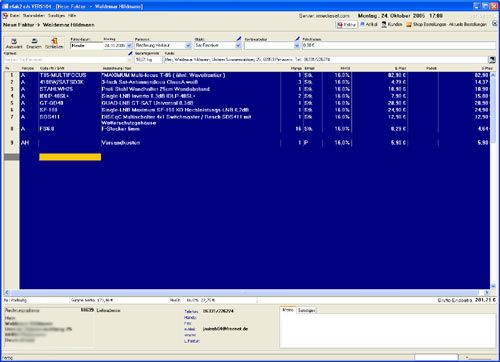Click Aktuelle Bestellungen in top toolbar
Viewport: 500px width, 362px height.
[468, 24]
